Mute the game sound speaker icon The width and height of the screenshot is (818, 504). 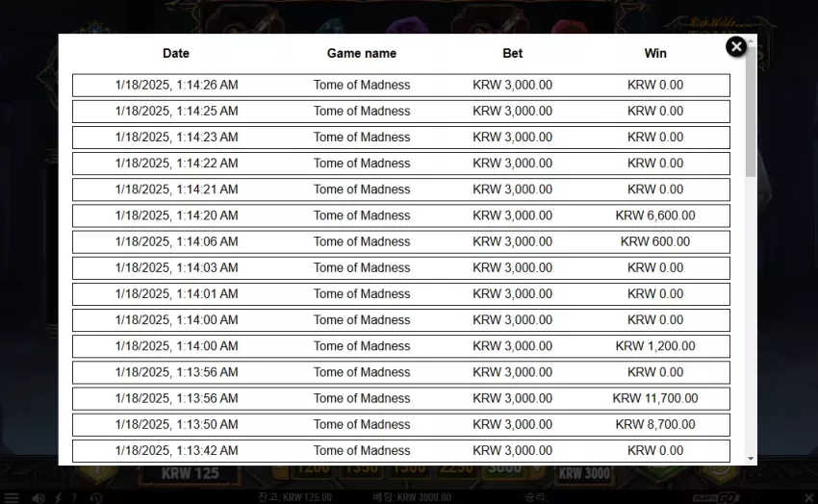pyautogui.click(x=38, y=498)
